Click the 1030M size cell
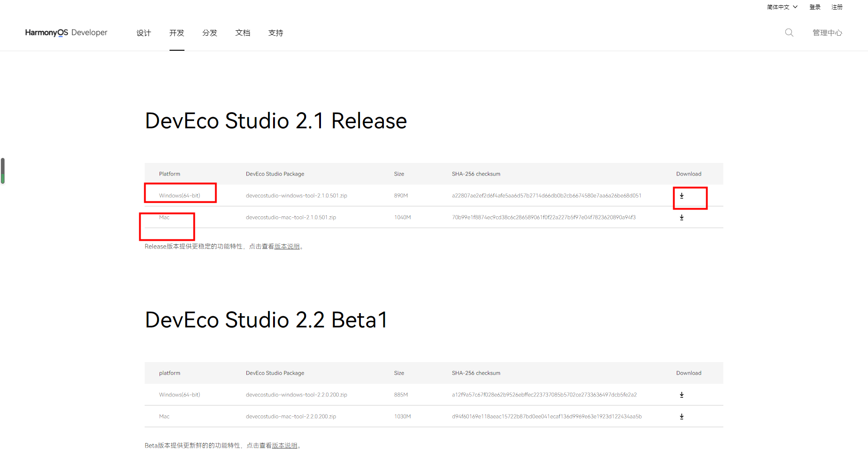 point(402,417)
